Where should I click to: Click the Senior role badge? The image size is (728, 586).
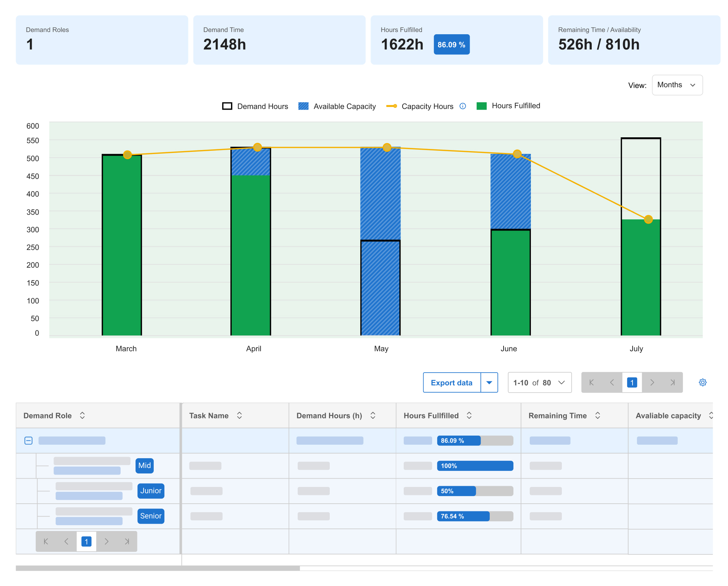click(150, 516)
